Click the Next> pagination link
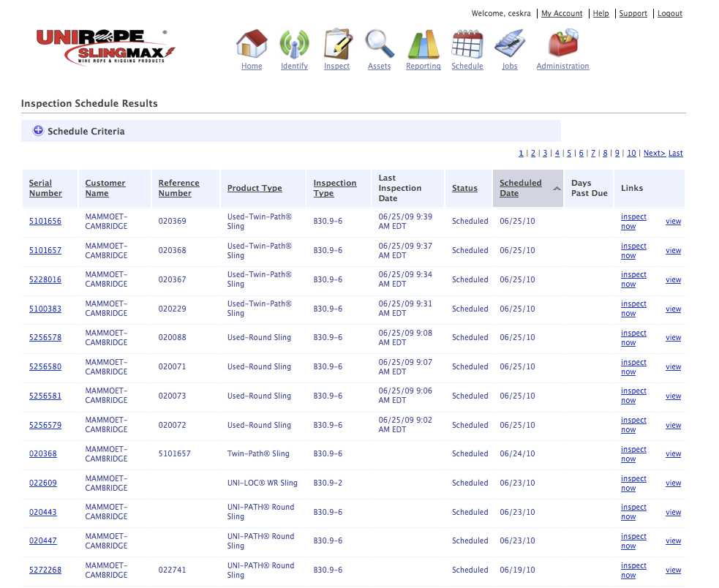The height and width of the screenshot is (588, 719). tap(654, 153)
